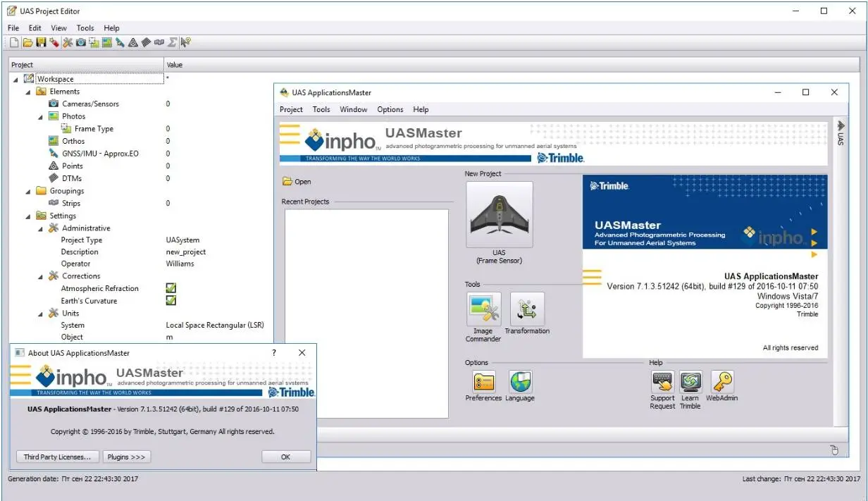Click the red tag icon in the toolbar
The width and height of the screenshot is (868, 501).
tap(54, 43)
